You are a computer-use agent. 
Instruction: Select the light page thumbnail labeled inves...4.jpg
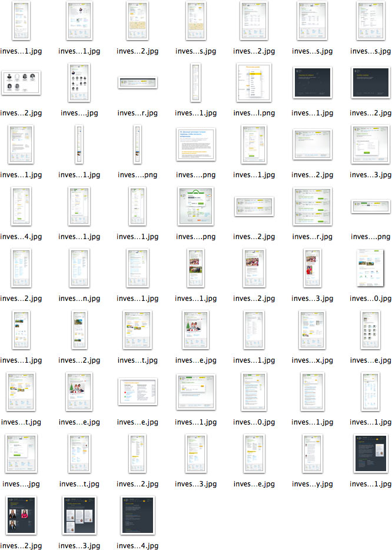click(21, 206)
